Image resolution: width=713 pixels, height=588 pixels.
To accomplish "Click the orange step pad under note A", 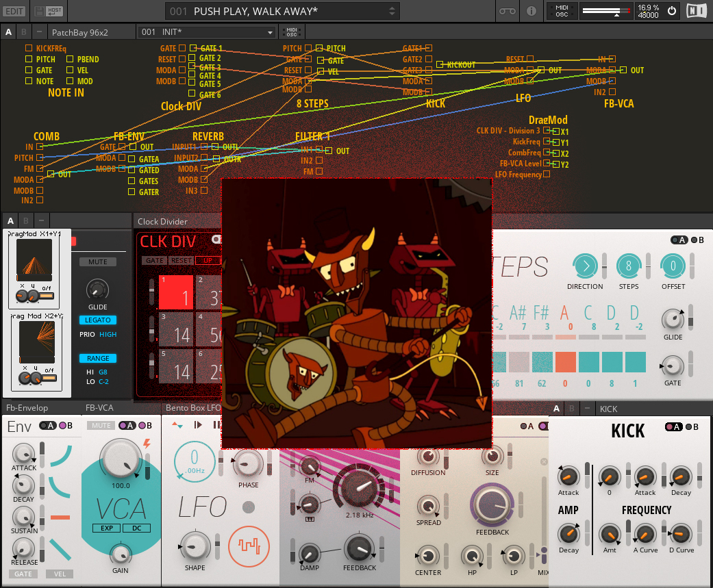I will [565, 362].
